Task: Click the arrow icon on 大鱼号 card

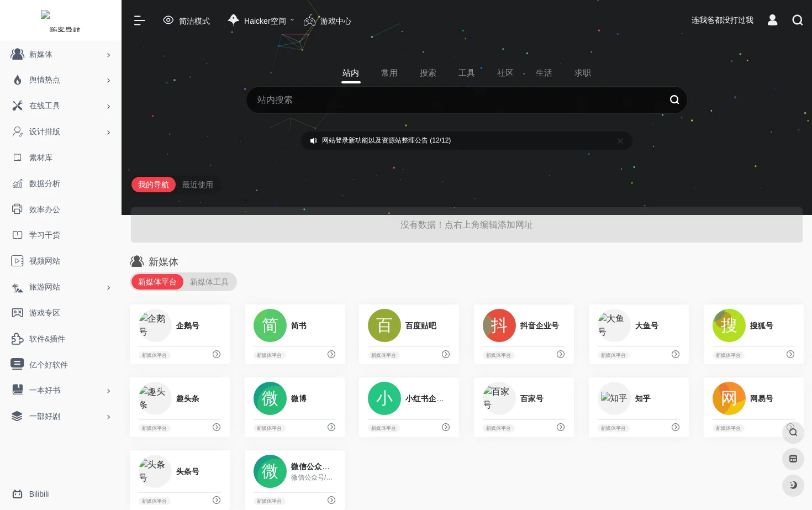Action: click(x=676, y=354)
